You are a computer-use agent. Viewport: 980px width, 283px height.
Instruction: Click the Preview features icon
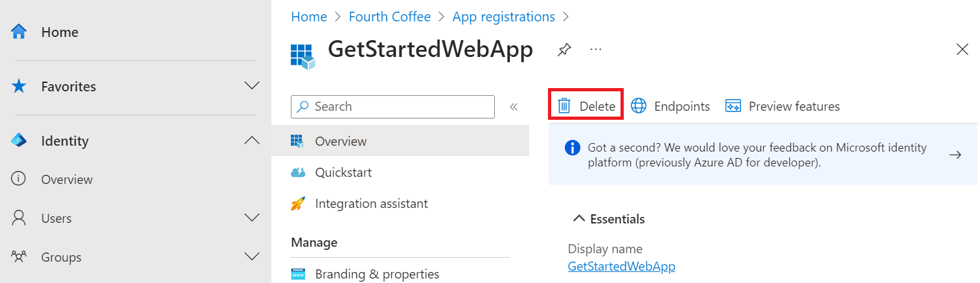tap(733, 106)
